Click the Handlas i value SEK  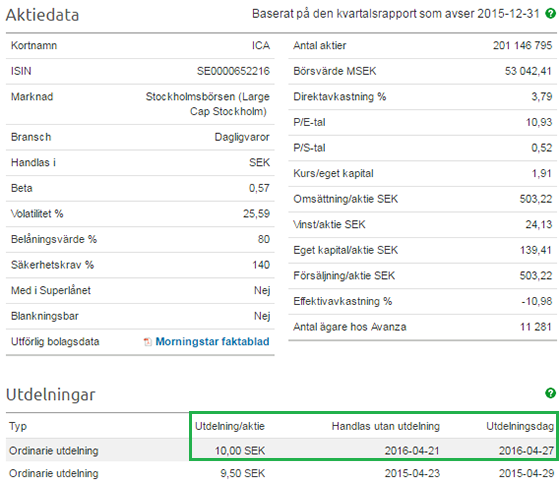[259, 162]
